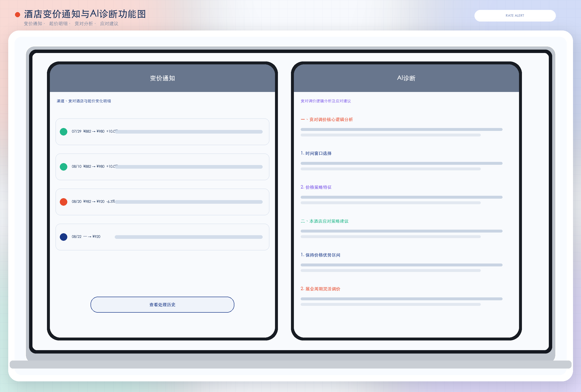Click the green dot for 08/10
This screenshot has width=581, height=392.
click(63, 167)
